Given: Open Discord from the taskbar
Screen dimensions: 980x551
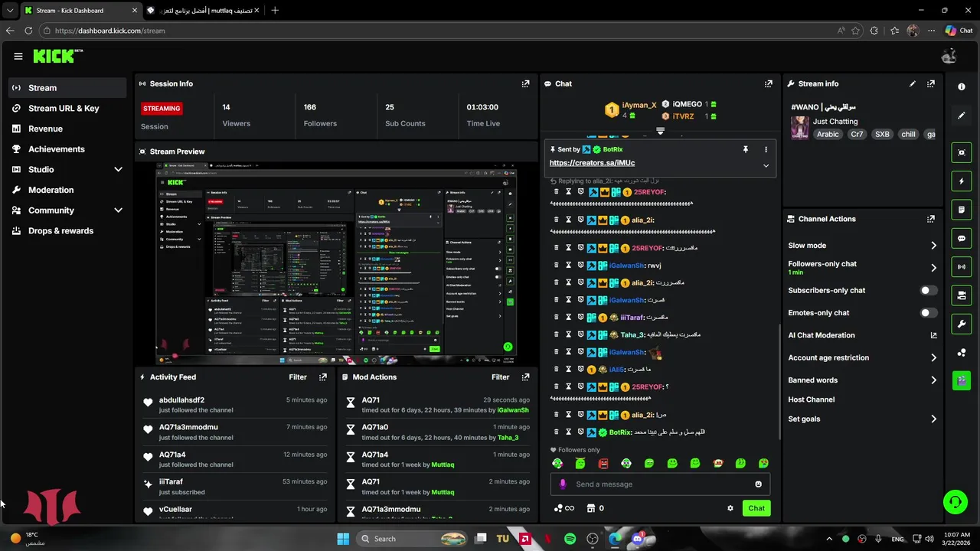Looking at the screenshot, I should 637,539.
